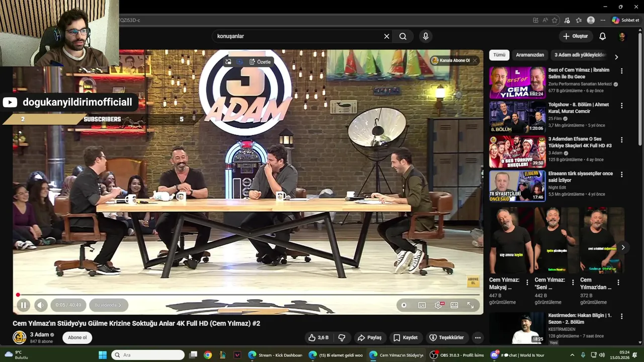Dismiss the 'Kanala Abone Ol' overlay

[x=474, y=60]
